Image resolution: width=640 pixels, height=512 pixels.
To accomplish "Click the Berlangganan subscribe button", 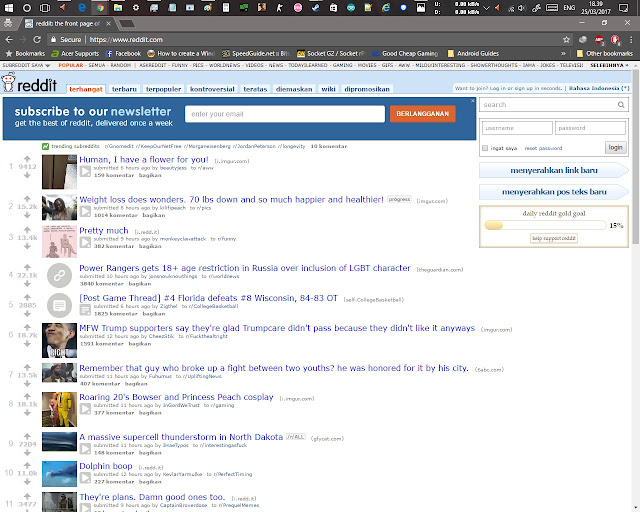I will [x=422, y=114].
